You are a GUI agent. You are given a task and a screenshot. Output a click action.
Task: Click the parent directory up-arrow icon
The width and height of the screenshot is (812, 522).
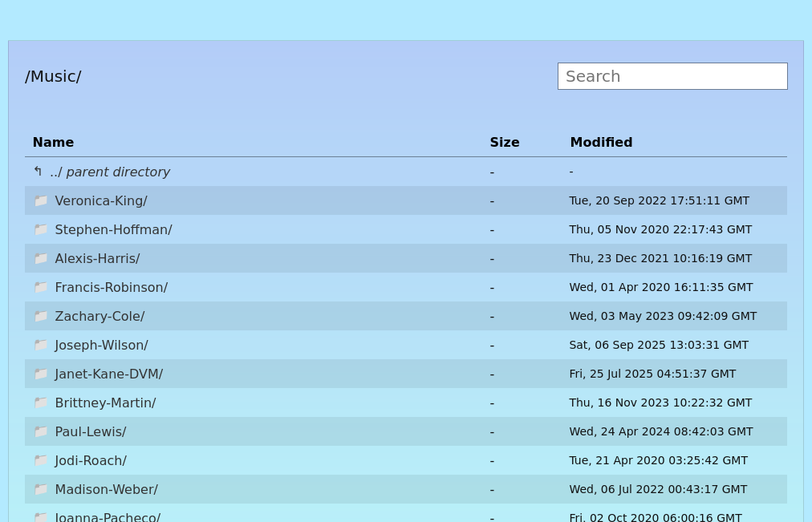38,172
